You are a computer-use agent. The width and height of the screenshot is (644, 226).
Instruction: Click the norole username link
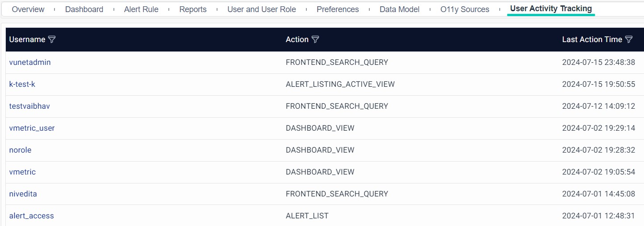pos(20,150)
